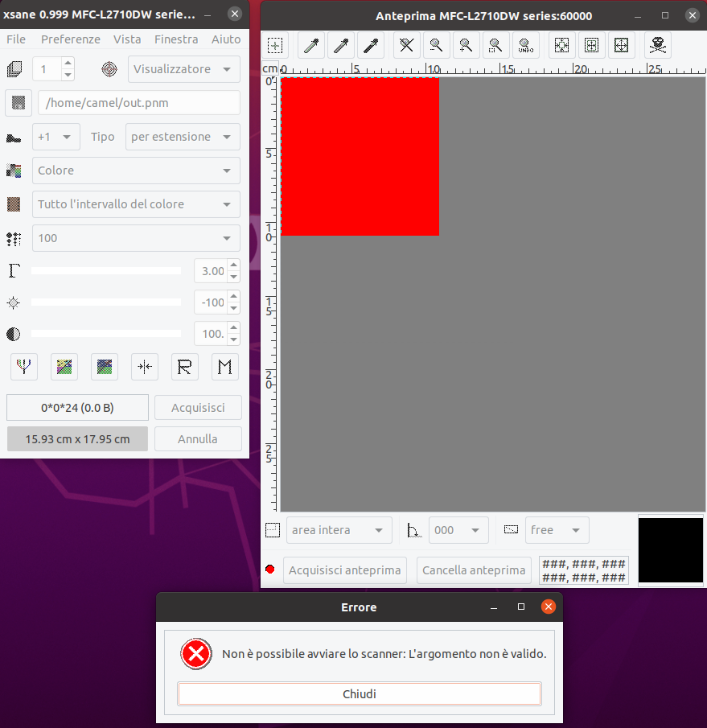This screenshot has height=728, width=707.
Task: Click the R restore settings icon
Action: point(185,367)
